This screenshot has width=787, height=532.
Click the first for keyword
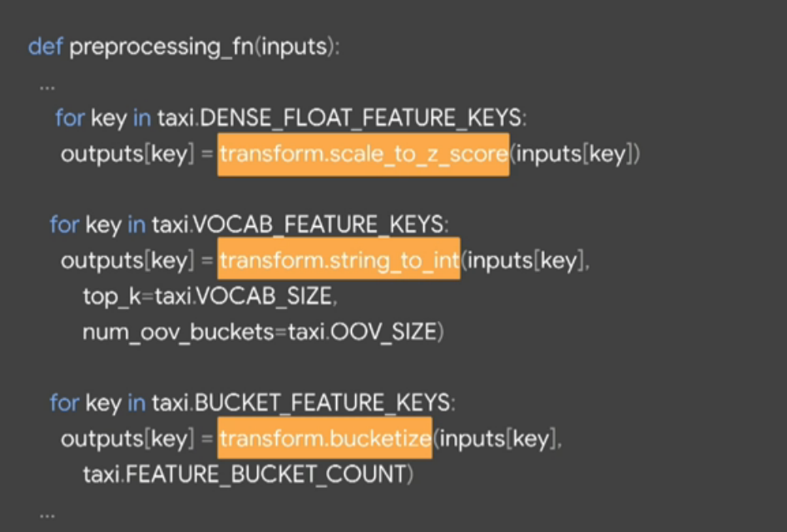click(70, 118)
